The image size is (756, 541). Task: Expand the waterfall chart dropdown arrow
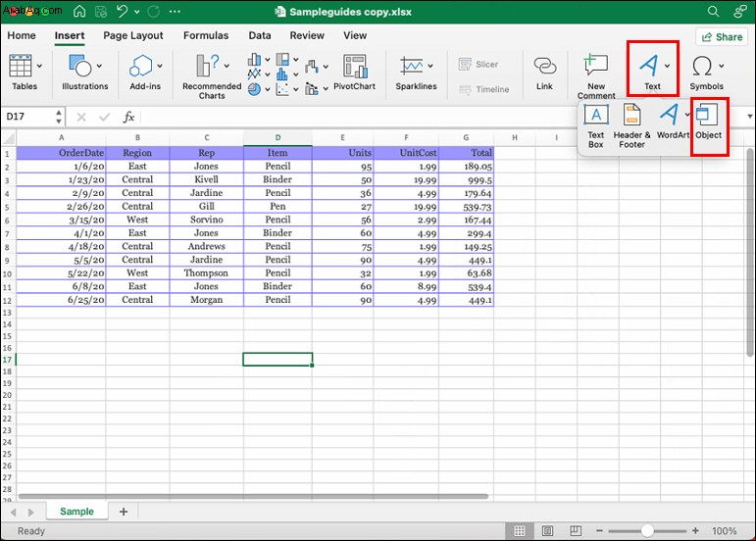(326, 67)
